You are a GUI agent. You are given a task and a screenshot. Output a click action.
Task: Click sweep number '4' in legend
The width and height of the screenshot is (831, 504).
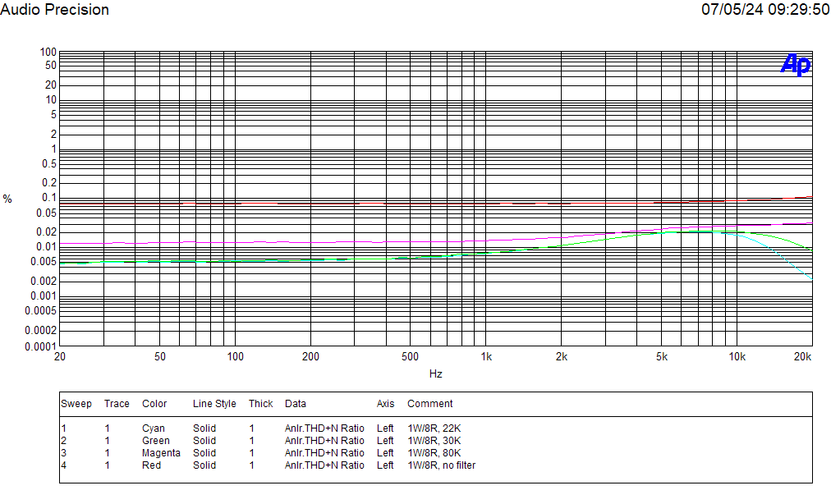point(63,465)
